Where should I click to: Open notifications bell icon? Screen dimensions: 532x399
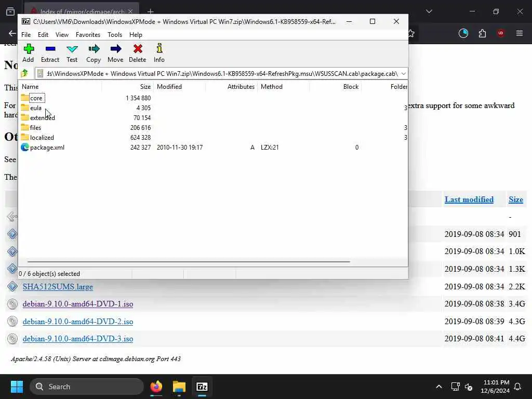click(x=518, y=387)
